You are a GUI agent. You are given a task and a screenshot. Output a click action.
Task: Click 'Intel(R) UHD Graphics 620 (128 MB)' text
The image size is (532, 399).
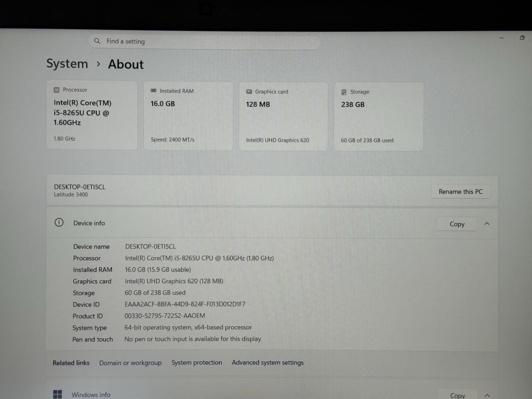pos(174,281)
